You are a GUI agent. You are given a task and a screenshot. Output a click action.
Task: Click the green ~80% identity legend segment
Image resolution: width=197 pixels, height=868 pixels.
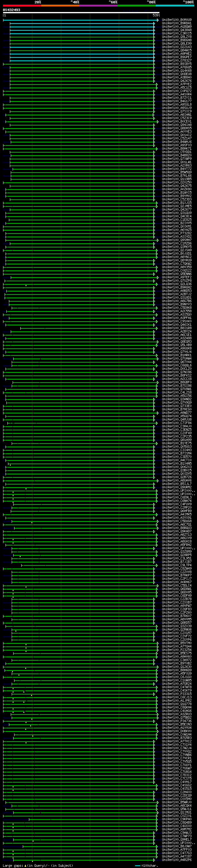pos(137,6)
